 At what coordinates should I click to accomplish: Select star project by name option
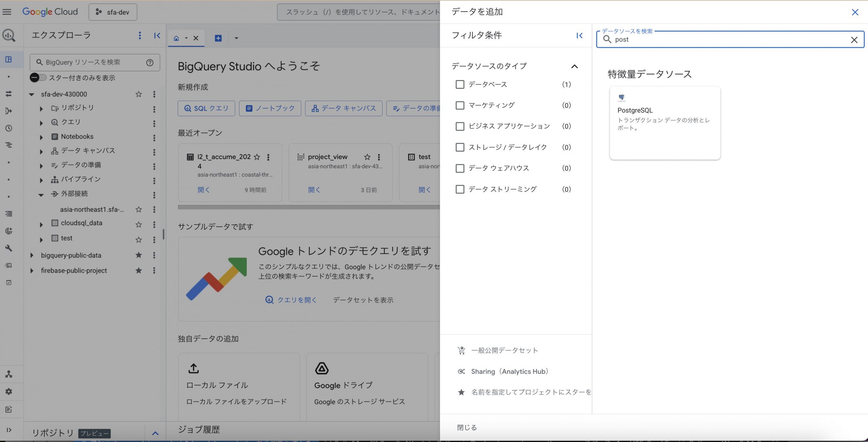click(x=524, y=392)
